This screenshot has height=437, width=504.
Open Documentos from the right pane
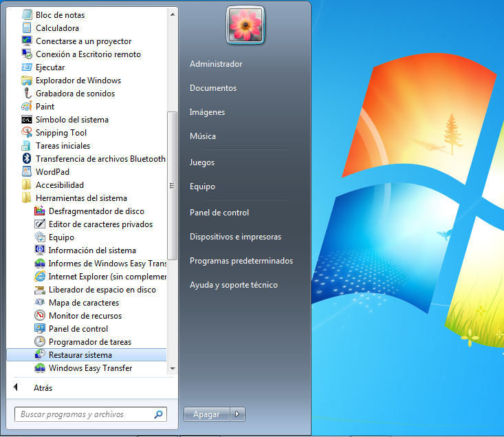pyautogui.click(x=213, y=88)
